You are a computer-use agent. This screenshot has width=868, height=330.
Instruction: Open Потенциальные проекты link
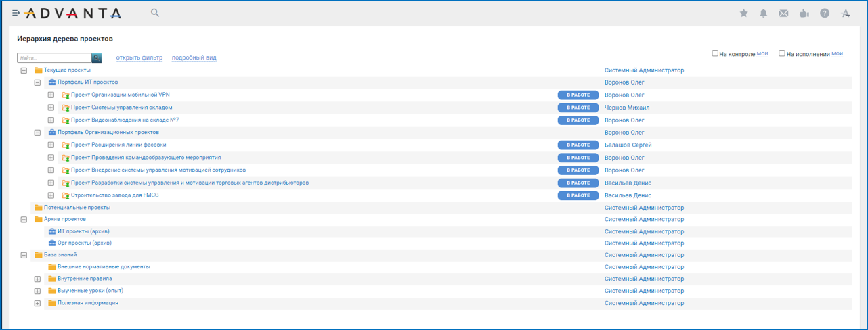coord(77,208)
